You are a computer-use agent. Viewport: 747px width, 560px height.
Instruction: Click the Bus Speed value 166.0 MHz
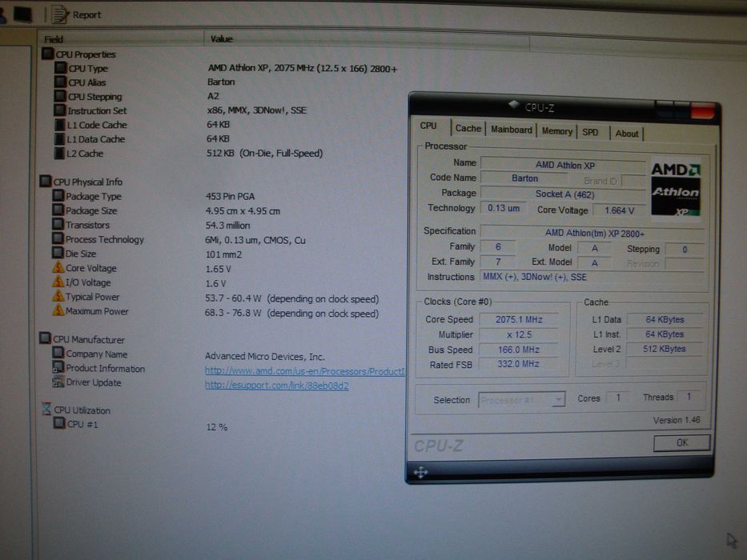pos(519,350)
